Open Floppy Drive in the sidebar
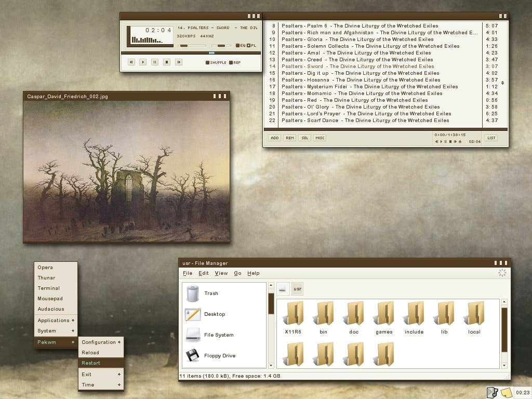Image resolution: width=532 pixels, height=399 pixels. (x=224, y=355)
